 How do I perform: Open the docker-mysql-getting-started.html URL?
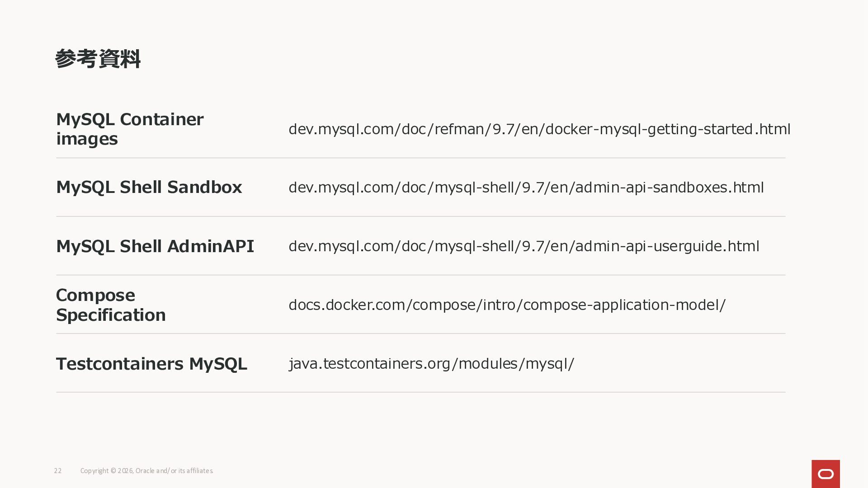pyautogui.click(x=539, y=129)
